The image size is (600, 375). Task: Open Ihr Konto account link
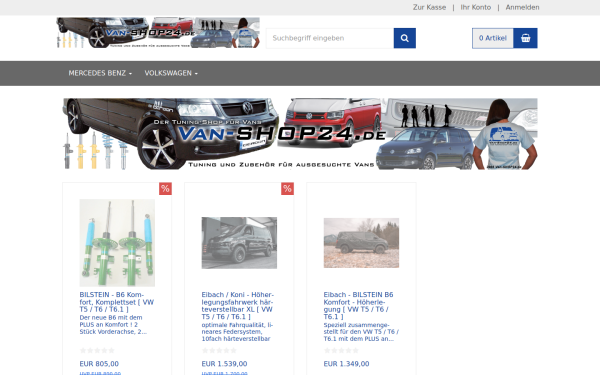(x=476, y=7)
